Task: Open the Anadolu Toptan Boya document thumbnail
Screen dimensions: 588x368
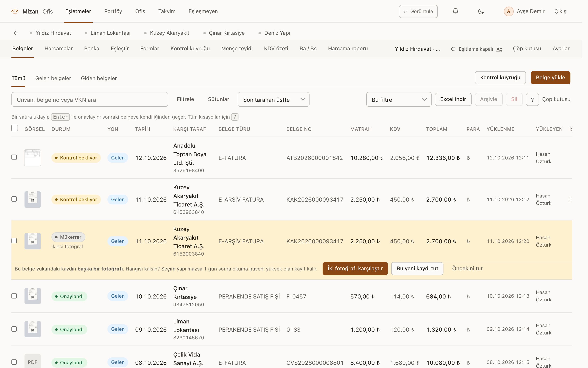Action: pos(32,158)
